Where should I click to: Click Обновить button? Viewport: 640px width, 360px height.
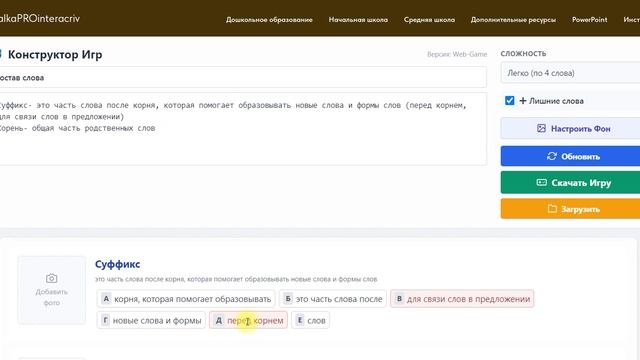pyautogui.click(x=570, y=156)
